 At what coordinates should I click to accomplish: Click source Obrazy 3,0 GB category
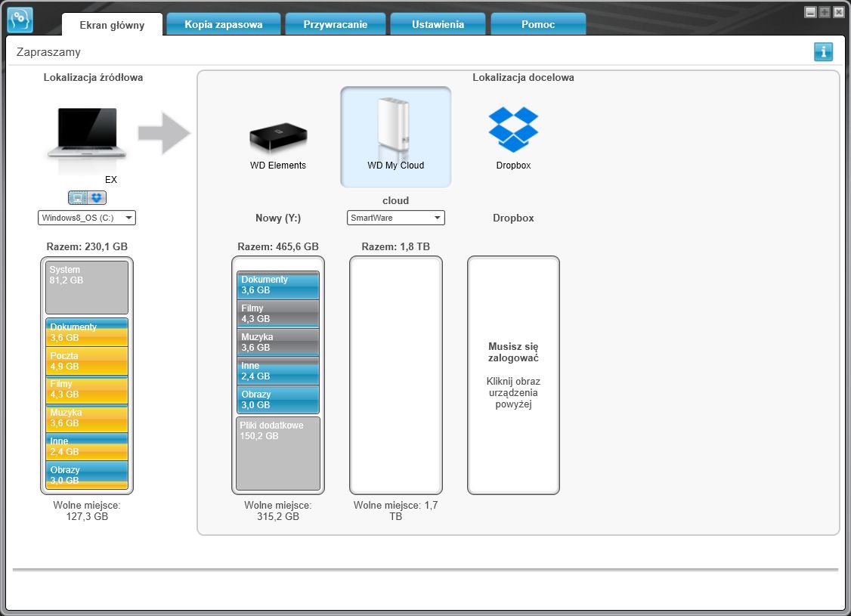[87, 475]
